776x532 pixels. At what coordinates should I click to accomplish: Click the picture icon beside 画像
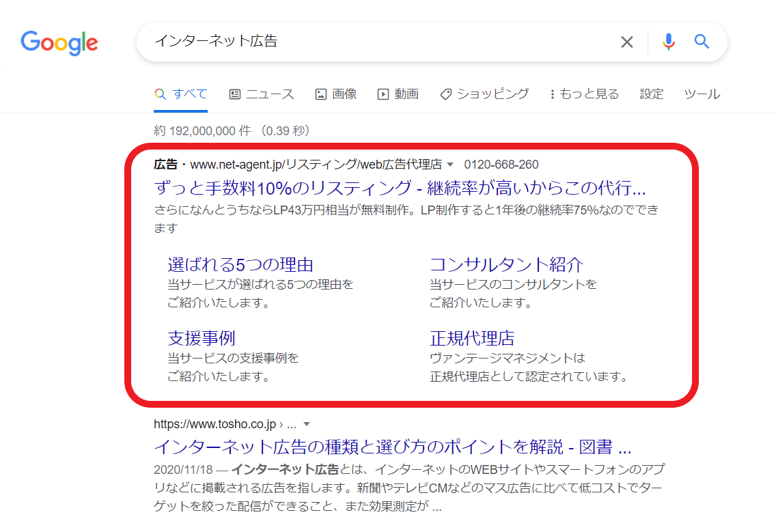tap(321, 94)
